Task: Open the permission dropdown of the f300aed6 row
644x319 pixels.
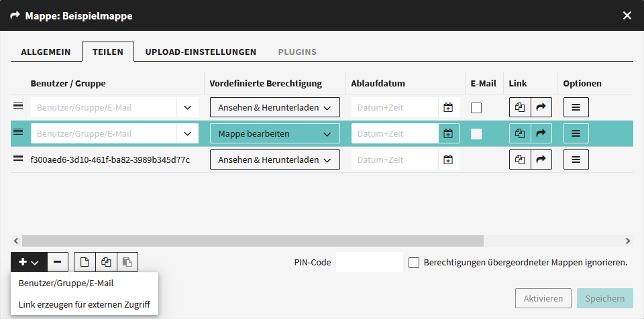Action: [x=275, y=159]
